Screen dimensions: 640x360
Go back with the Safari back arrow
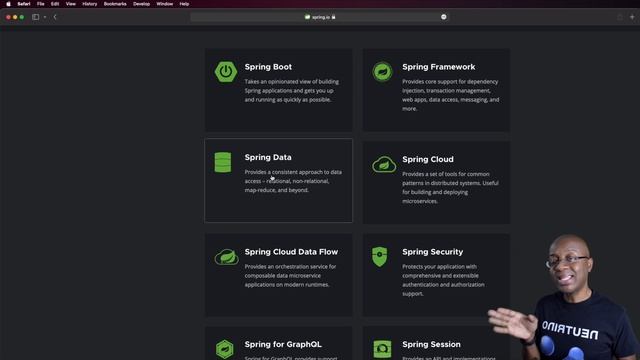tap(55, 17)
